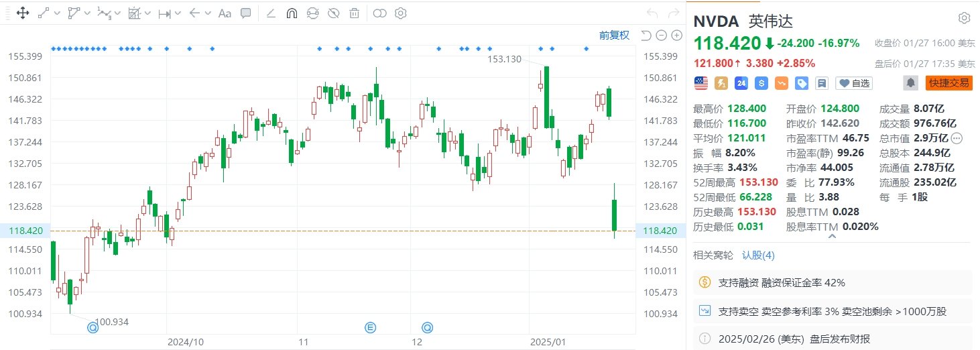The height and width of the screenshot is (350, 980).
Task: Zoom out the chart with minus
Action: click(x=661, y=36)
